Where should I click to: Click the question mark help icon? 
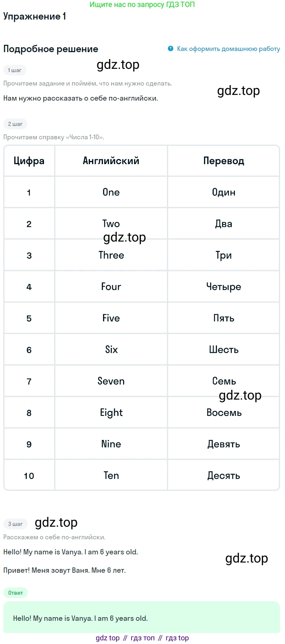coord(171,48)
